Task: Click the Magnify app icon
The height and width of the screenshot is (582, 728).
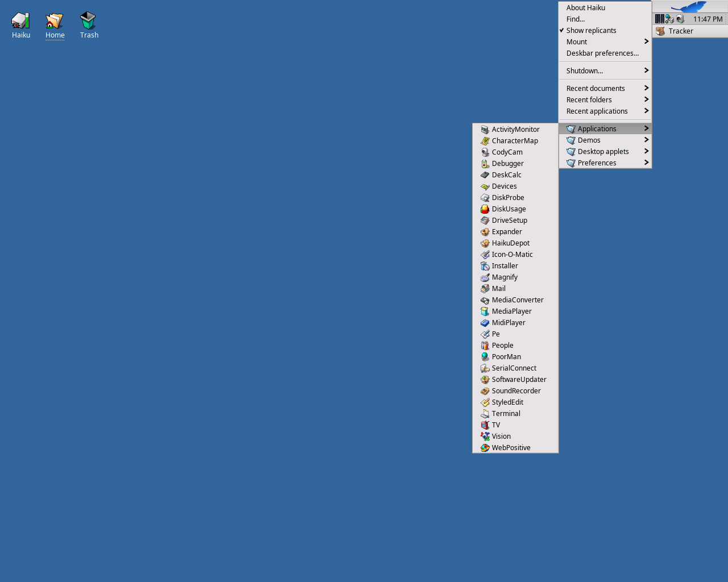Action: point(485,277)
